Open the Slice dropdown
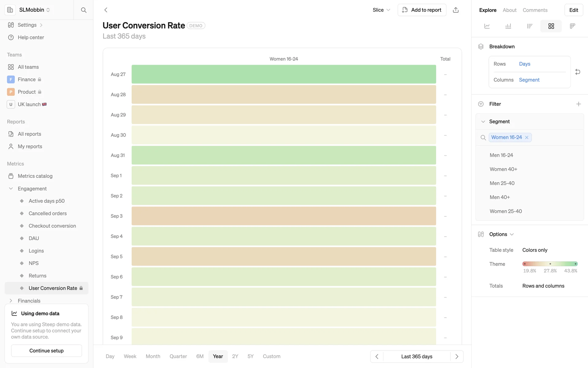Screen dimensions: 588x368 pos(381,10)
